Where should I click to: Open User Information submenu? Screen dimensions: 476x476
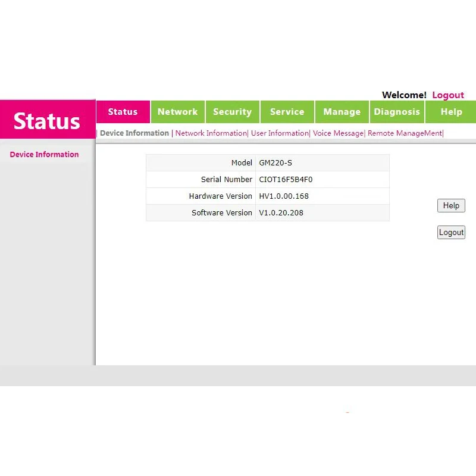point(280,133)
